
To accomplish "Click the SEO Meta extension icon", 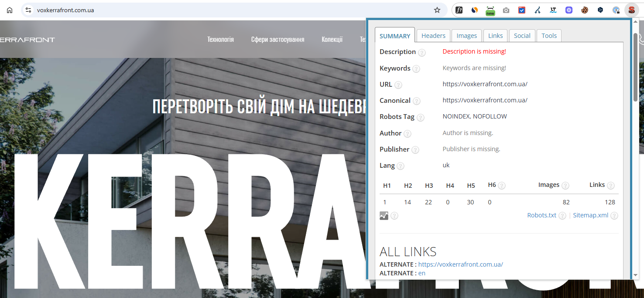I will [x=632, y=10].
